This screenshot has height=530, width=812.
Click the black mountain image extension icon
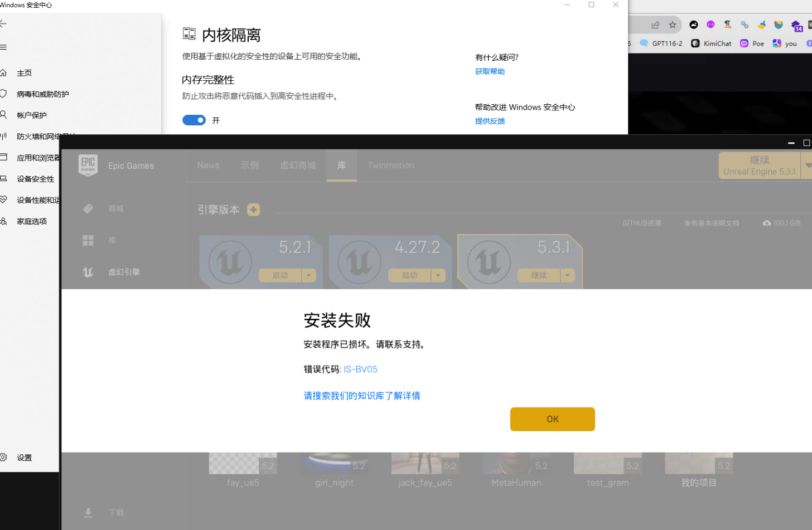(694, 25)
